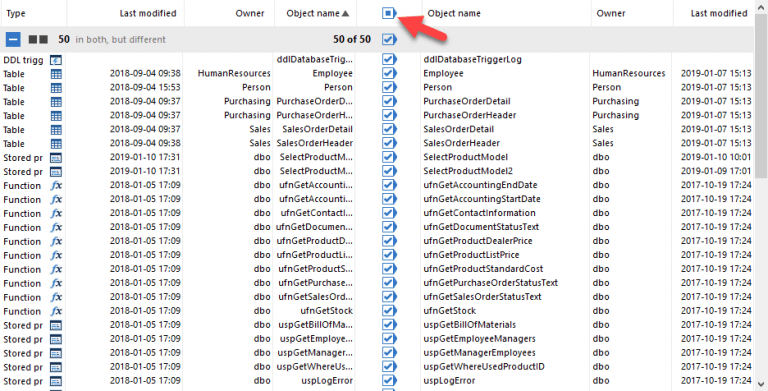Click stored procedure icon for the uspGetManagerEmployees row
768x391 pixels.
coord(56,353)
